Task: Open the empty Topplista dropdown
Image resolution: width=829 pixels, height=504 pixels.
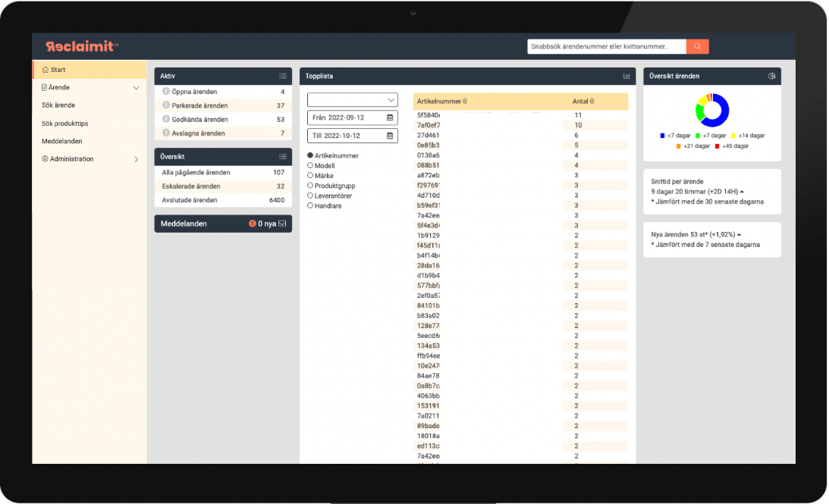Action: pyautogui.click(x=352, y=100)
